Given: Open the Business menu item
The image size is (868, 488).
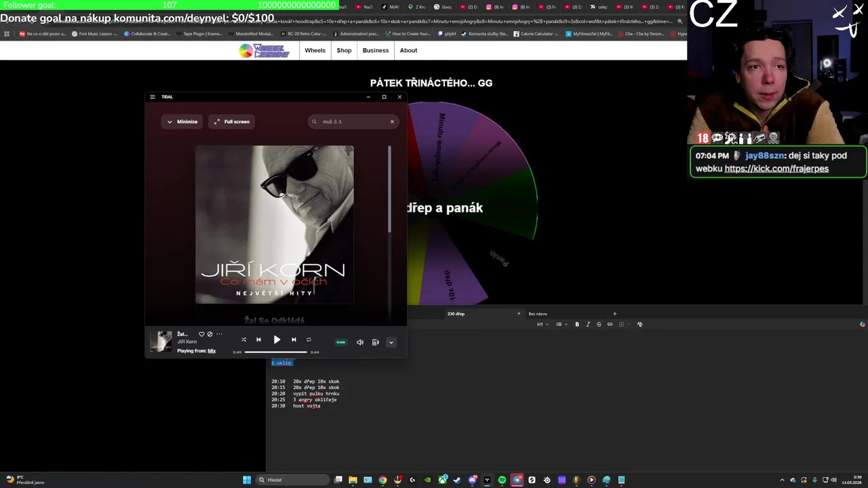Looking at the screenshot, I should (x=376, y=50).
